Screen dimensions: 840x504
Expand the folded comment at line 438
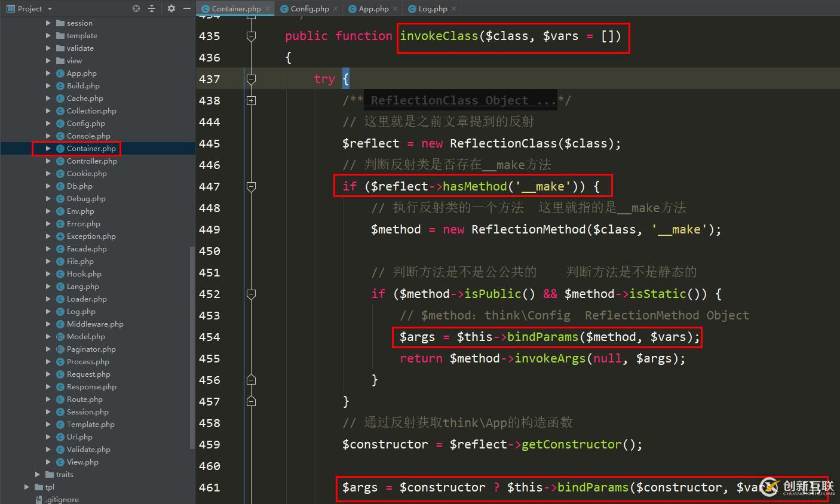point(251,100)
